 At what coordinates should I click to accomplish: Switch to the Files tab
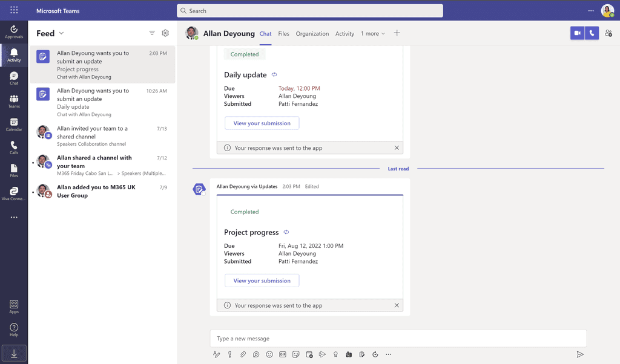(x=283, y=33)
